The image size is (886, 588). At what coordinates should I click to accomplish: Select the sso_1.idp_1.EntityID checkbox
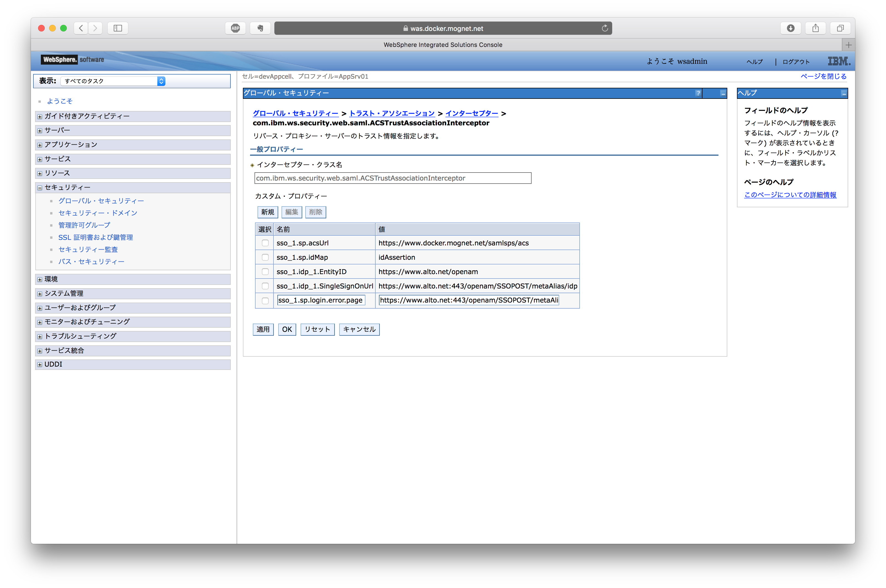[265, 271]
